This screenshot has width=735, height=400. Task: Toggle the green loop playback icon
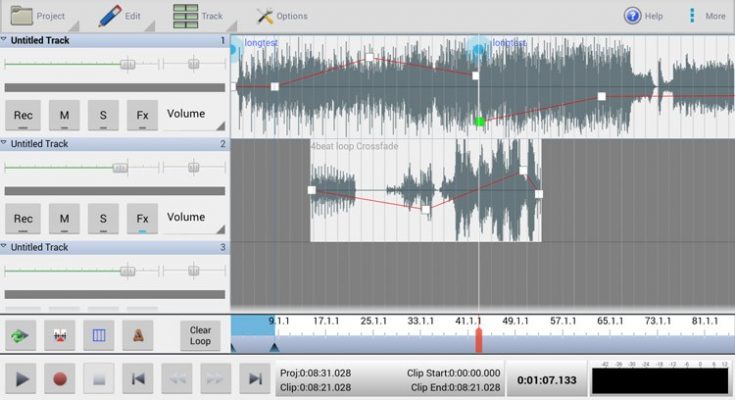coord(21,335)
